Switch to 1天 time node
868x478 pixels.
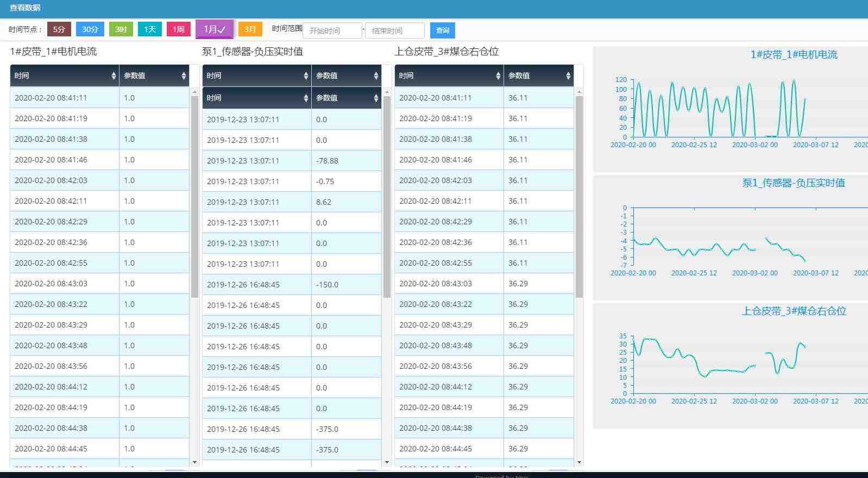click(150, 29)
